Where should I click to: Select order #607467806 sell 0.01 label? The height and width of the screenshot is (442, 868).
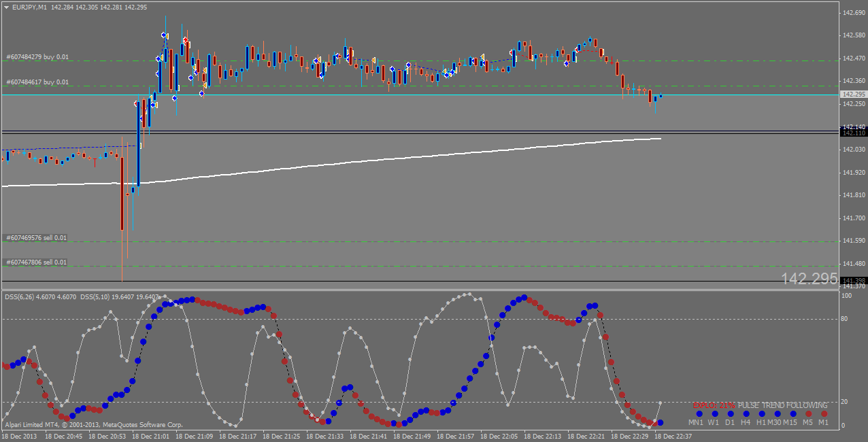37,262
